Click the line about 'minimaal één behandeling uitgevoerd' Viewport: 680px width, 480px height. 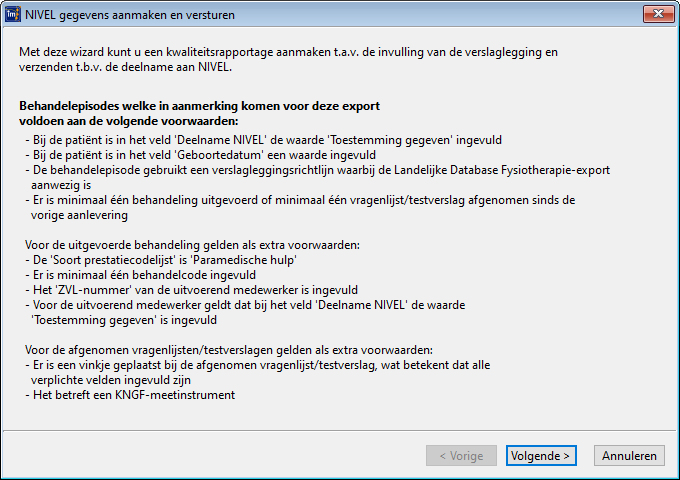[x=300, y=200]
